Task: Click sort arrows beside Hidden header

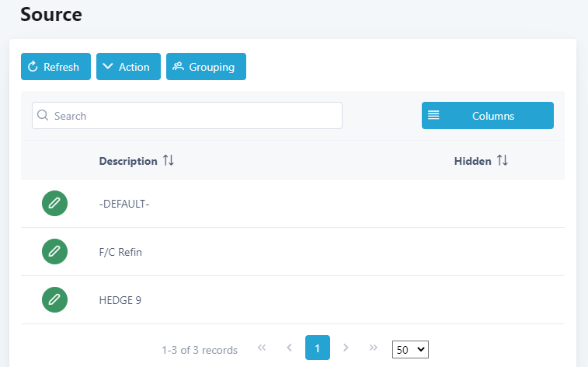Action: pos(503,161)
